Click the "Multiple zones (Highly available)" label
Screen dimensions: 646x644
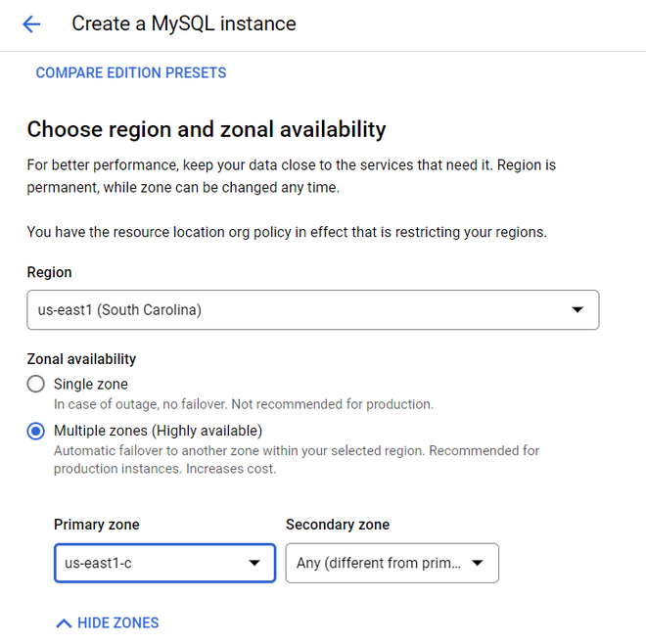point(158,431)
